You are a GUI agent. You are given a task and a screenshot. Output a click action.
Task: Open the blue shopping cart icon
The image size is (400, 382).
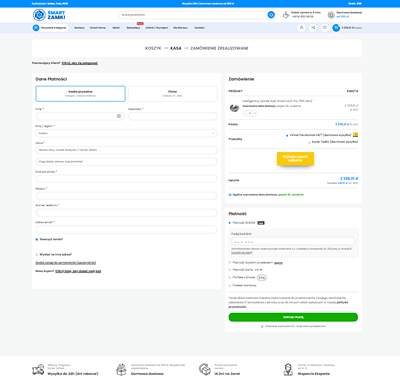tap(336, 28)
